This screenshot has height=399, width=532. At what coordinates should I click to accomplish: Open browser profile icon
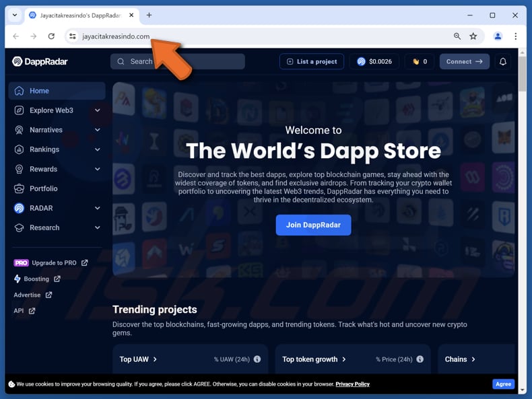click(498, 36)
